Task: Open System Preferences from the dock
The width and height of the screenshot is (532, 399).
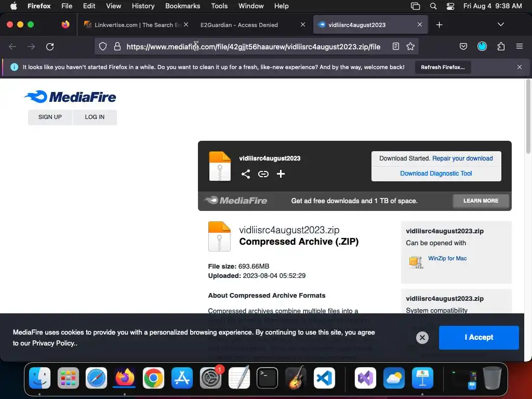Action: [210, 378]
